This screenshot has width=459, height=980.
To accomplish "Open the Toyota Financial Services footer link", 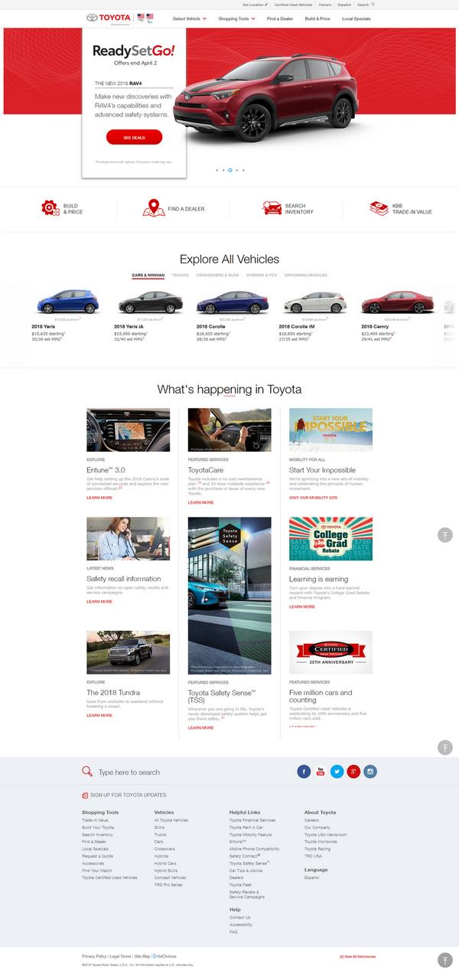I will [252, 820].
